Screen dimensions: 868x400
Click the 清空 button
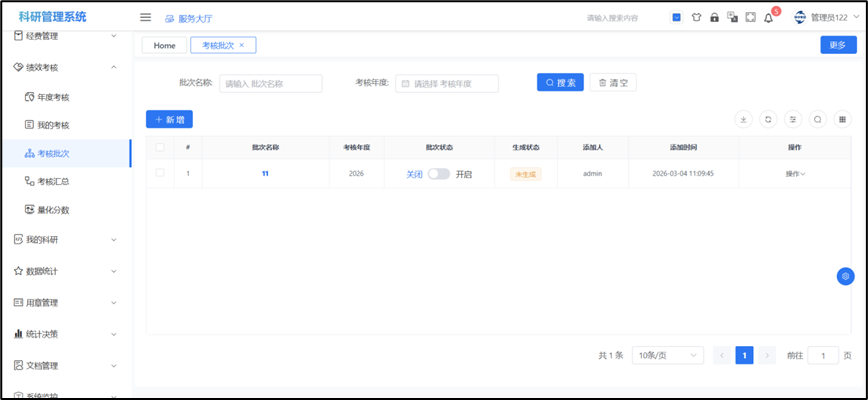[x=613, y=83]
